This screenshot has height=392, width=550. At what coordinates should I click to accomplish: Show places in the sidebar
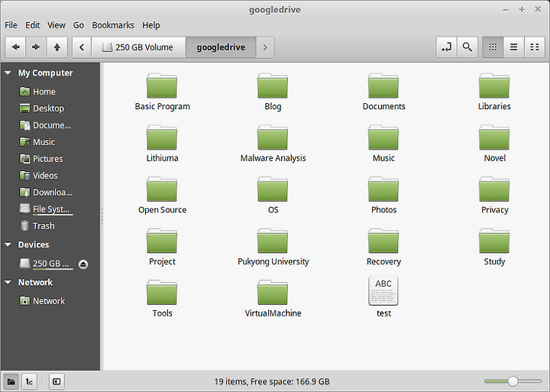[x=11, y=381]
